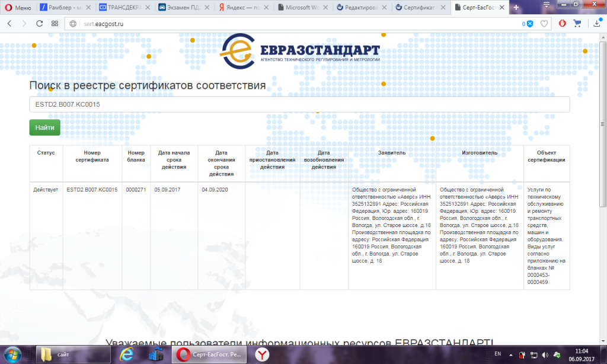This screenshot has width=607, height=364.
Task: Close the active Серт-ЕасГост tab
Action: pos(502,7)
